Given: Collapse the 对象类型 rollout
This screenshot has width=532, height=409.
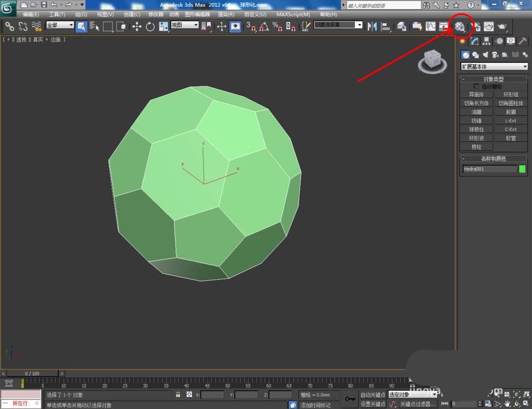Looking at the screenshot, I should point(493,79).
